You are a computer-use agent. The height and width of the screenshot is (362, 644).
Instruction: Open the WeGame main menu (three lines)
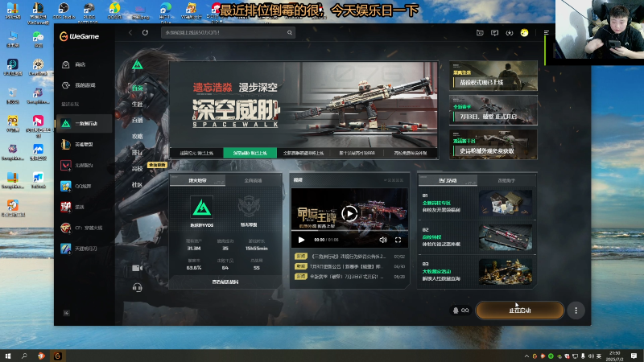[547, 32]
